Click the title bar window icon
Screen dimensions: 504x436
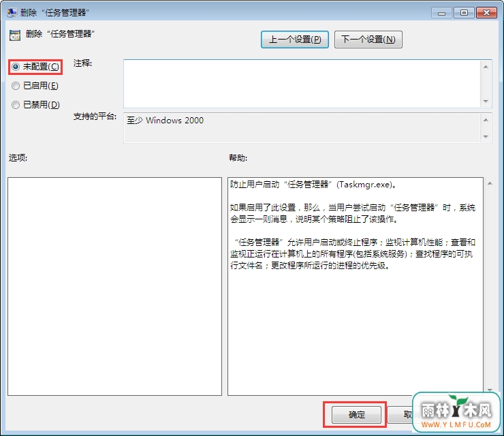pos(12,12)
